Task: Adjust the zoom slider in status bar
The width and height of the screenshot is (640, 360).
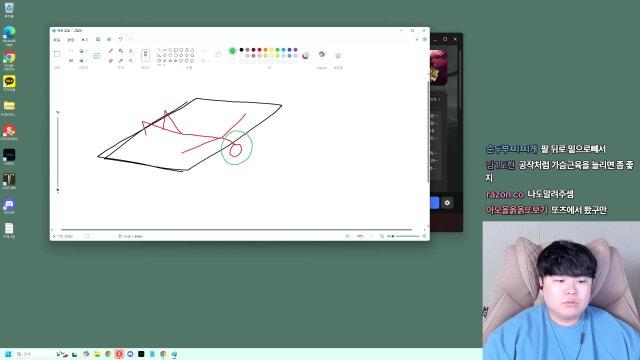Action: pyautogui.click(x=404, y=236)
